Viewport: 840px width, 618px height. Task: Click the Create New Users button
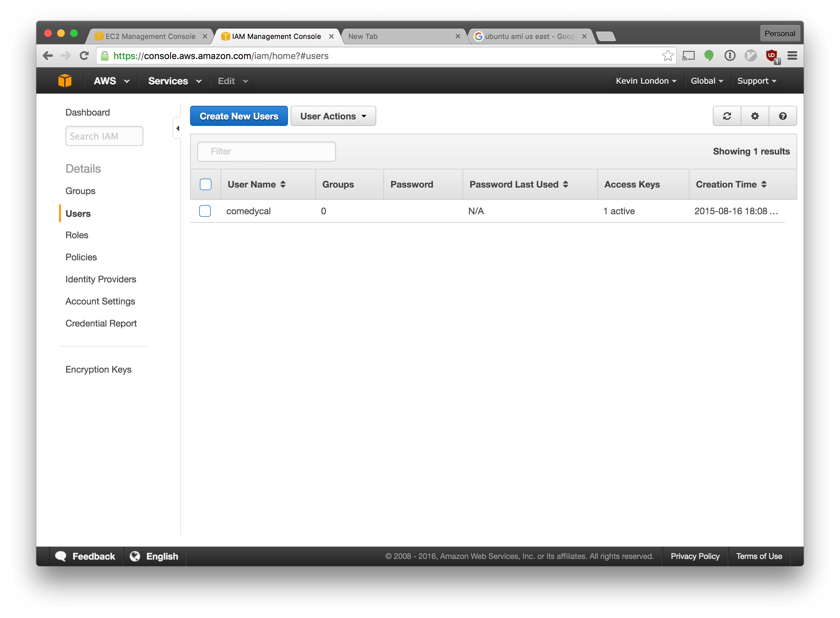pos(239,116)
